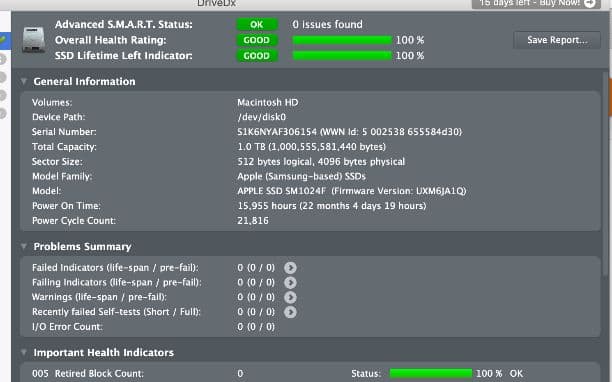Click the SSD Lifetime Left progress bar
Screen dimensions: 612x382
[x=342, y=56]
